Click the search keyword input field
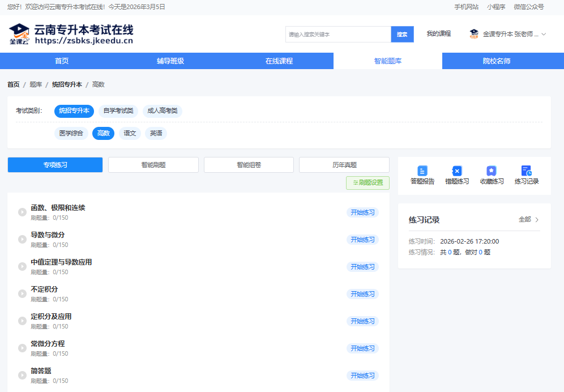 pyautogui.click(x=338, y=34)
